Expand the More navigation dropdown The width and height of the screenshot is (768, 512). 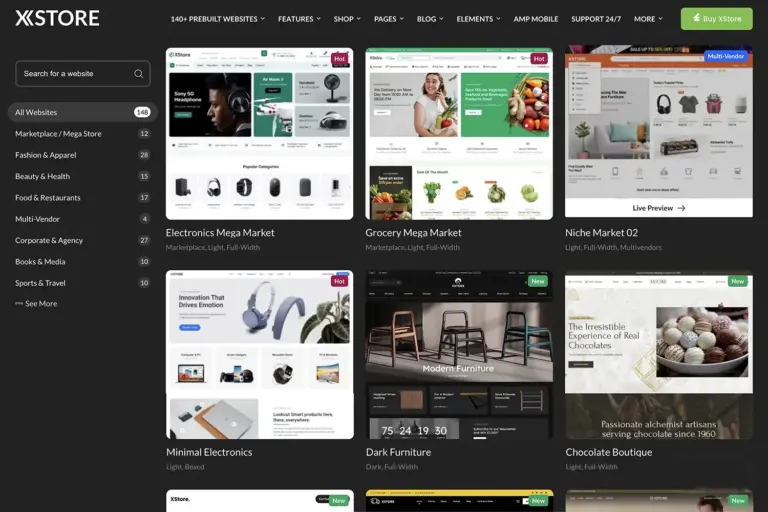click(x=647, y=18)
